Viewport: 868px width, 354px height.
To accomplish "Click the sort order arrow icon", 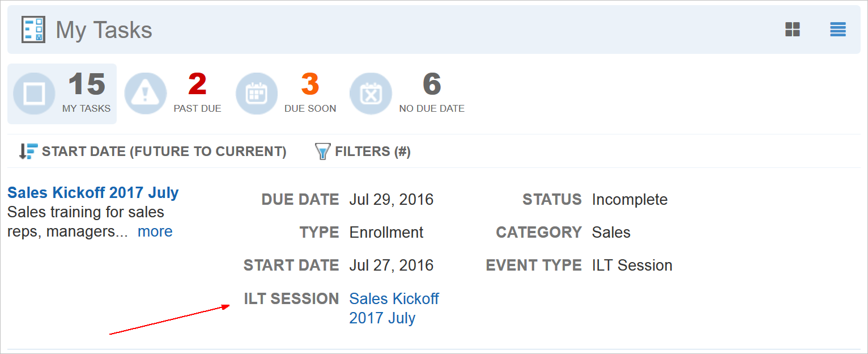I will pos(28,151).
